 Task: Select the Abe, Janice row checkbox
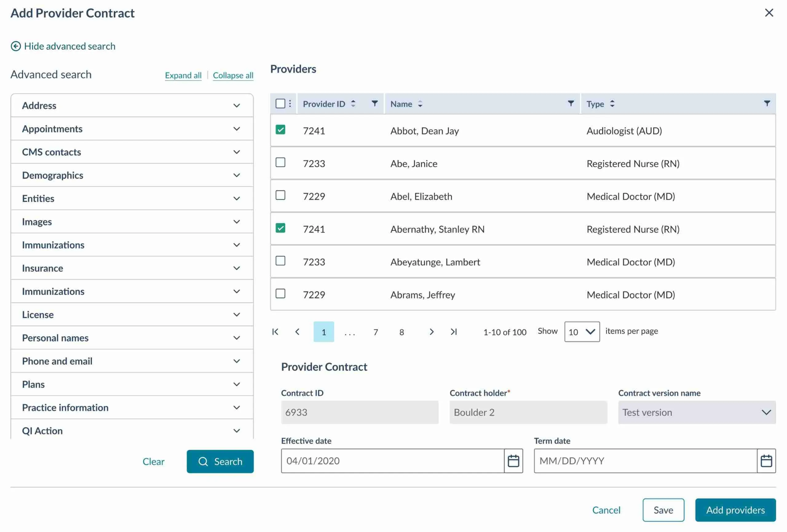pyautogui.click(x=281, y=162)
